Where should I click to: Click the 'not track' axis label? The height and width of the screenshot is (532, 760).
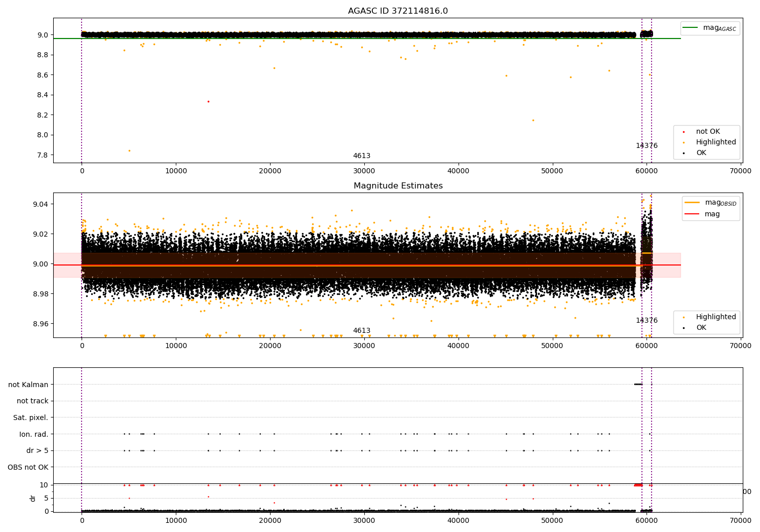pos(32,401)
